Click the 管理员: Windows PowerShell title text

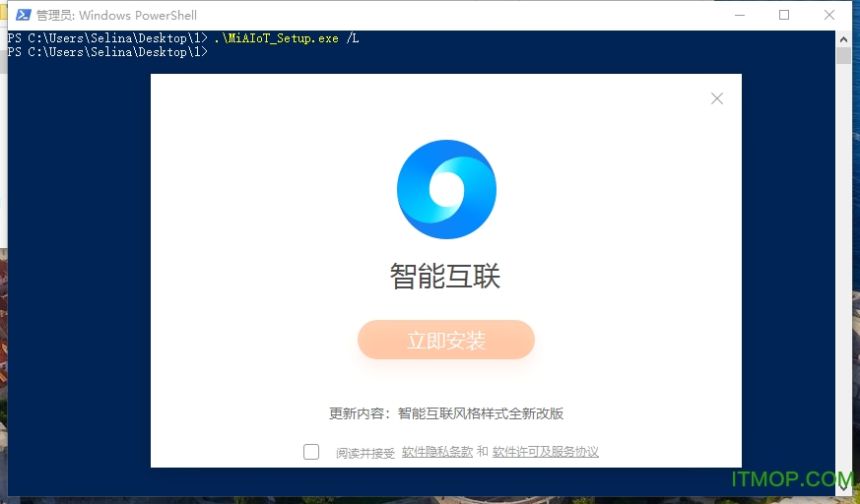click(116, 15)
